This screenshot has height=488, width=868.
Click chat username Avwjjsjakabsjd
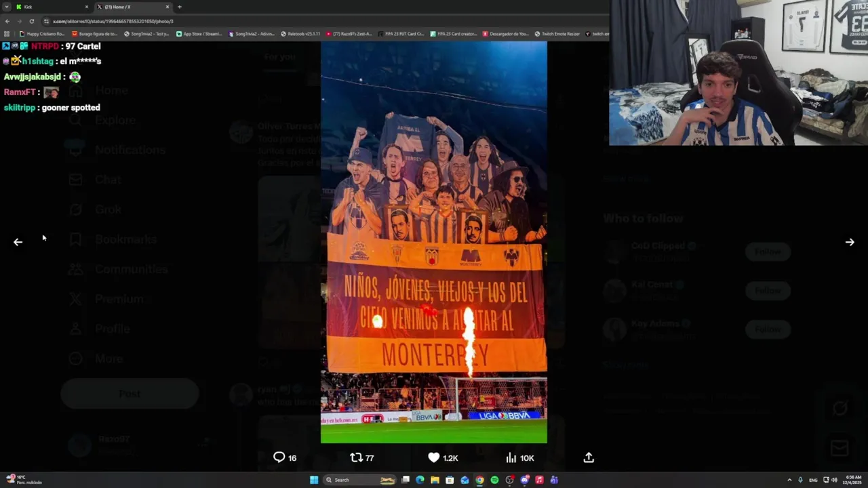point(34,77)
